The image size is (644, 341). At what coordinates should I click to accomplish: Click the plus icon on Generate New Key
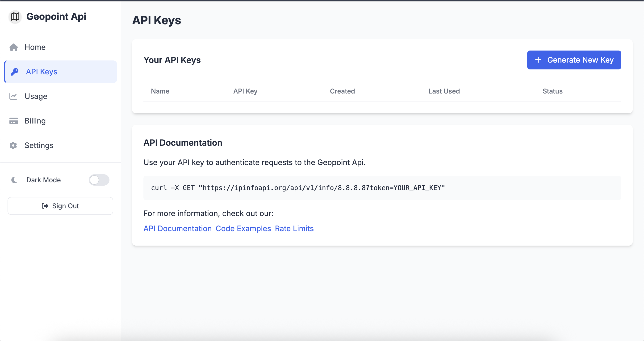tap(538, 60)
